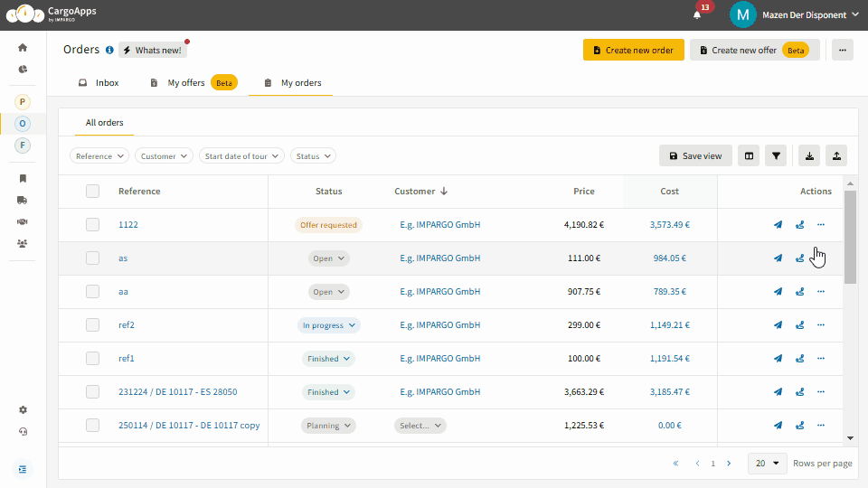
Task: Expand the sidebar menu toggle
Action: 23,469
